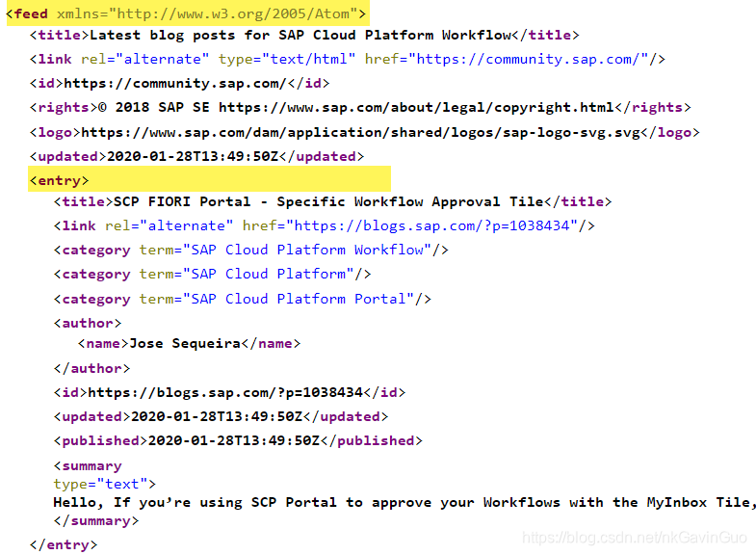This screenshot has width=756, height=555.
Task: Click the category term 'SAP Cloud Platform Workflow'
Action: (307, 250)
